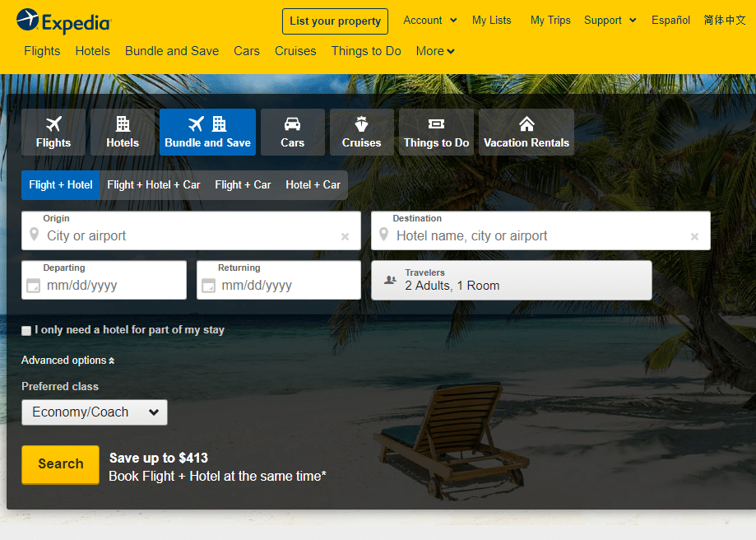756x540 pixels.
Task: Expand the Support menu
Action: point(610,21)
